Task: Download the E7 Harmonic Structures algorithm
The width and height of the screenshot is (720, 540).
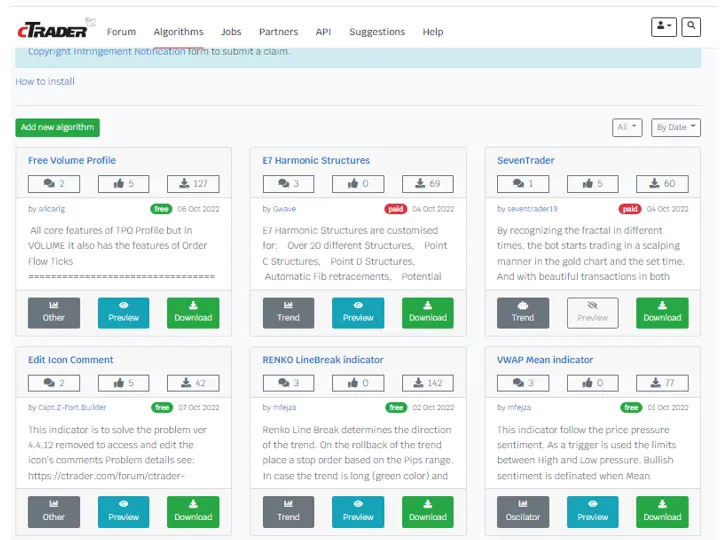Action: click(428, 313)
